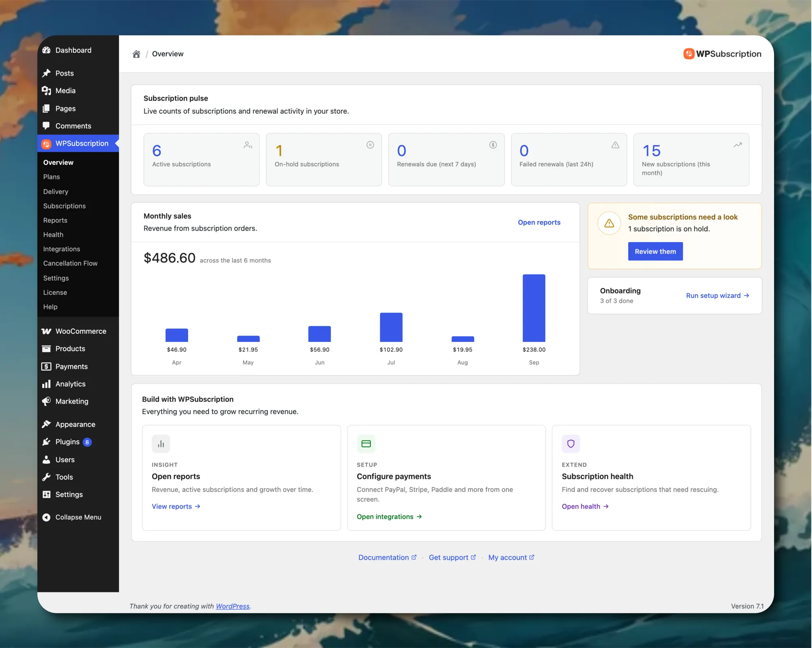Click the shield icon on Extend card
Image resolution: width=812 pixels, height=648 pixels.
click(x=570, y=444)
